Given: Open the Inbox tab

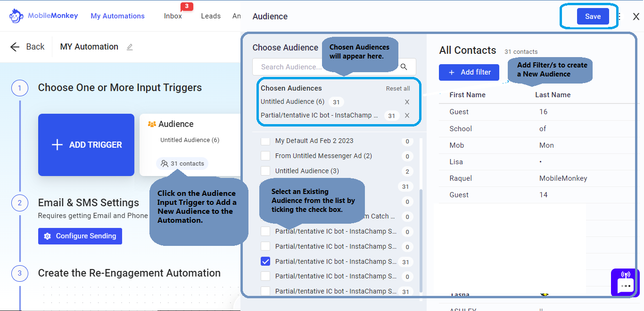Looking at the screenshot, I should point(173,16).
